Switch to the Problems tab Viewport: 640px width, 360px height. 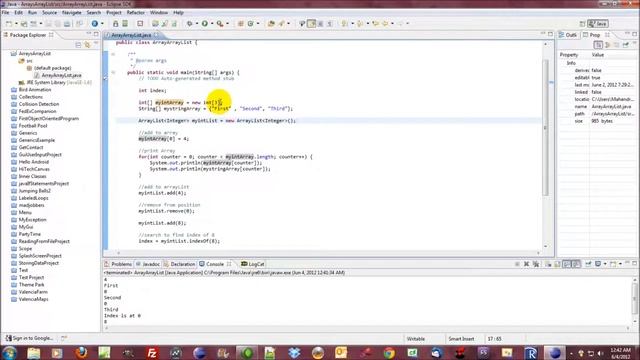point(118,264)
